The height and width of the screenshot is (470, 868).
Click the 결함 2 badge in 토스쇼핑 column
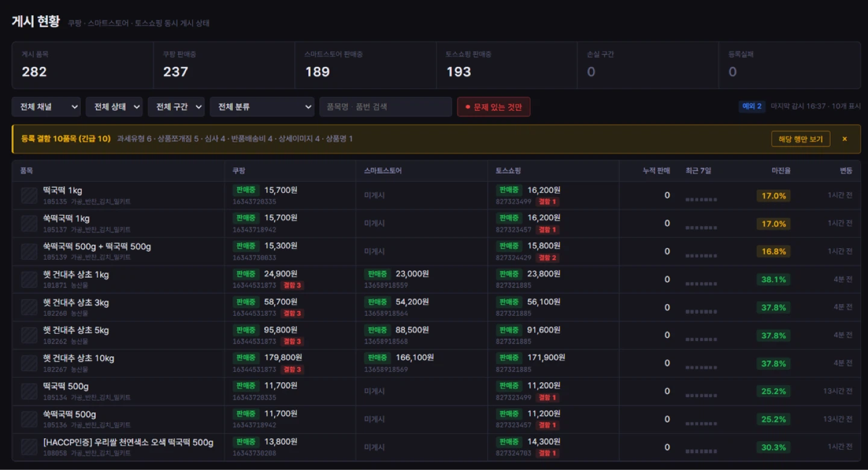tap(548, 257)
